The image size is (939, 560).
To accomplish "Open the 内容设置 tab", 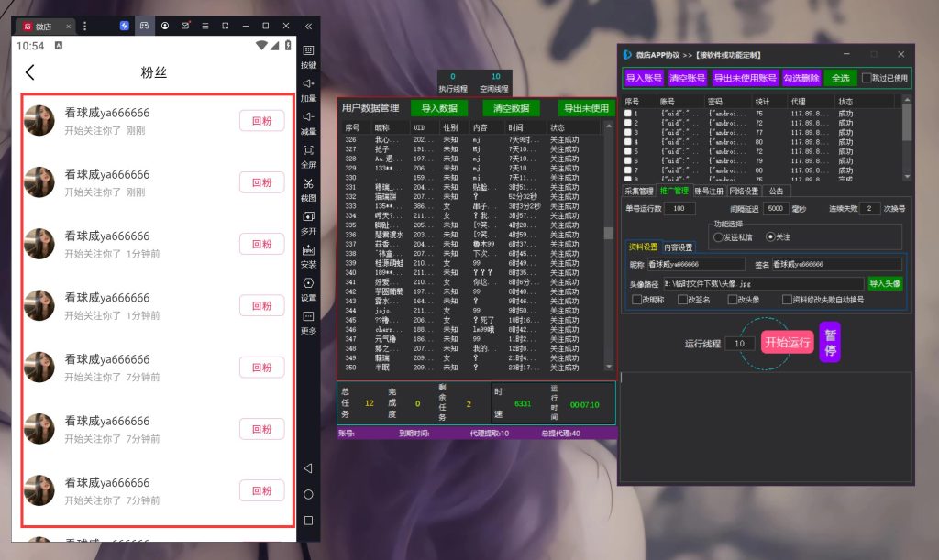I will click(x=678, y=247).
